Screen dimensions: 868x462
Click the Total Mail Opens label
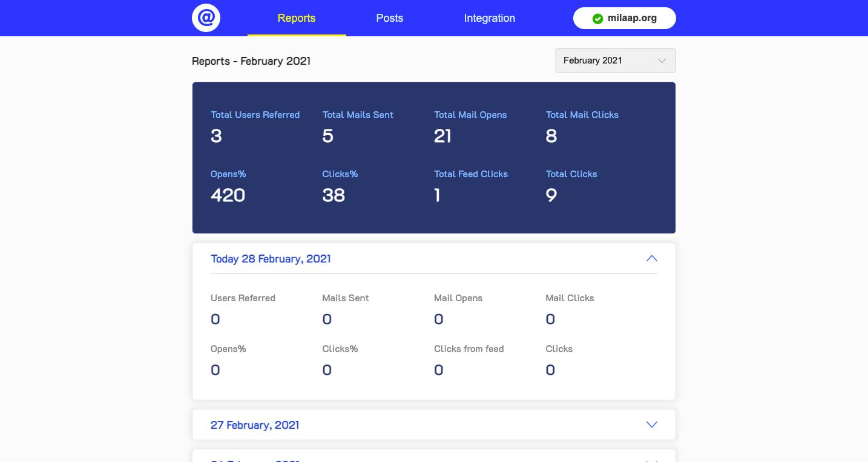[x=470, y=115]
